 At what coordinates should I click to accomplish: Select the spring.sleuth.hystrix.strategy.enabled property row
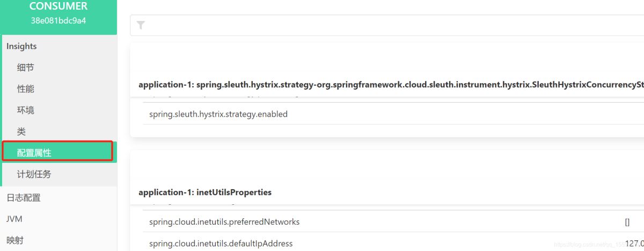tap(218, 114)
